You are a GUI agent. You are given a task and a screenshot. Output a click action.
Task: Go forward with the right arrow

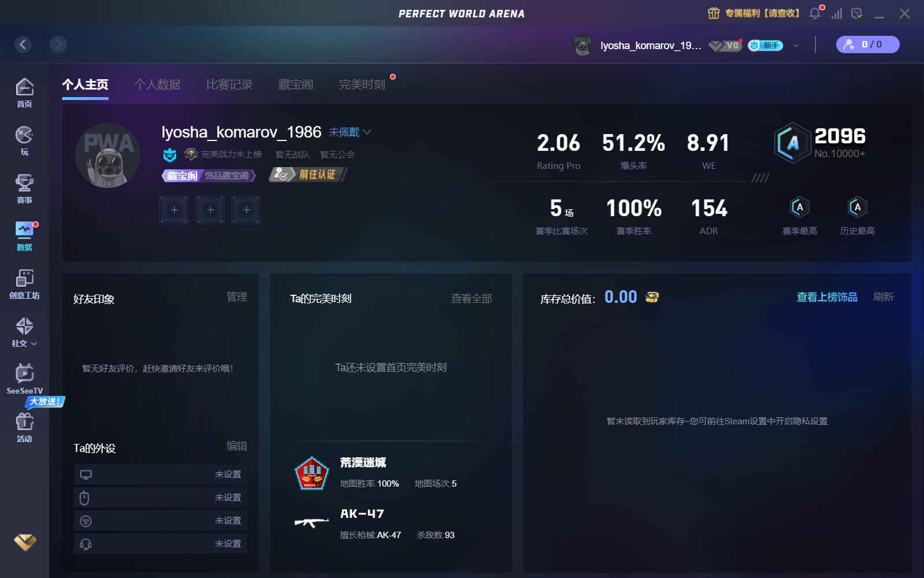tap(58, 45)
